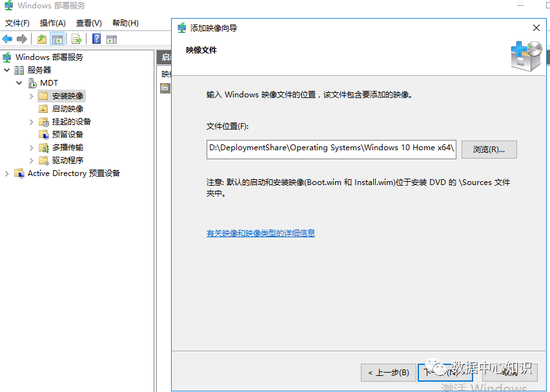Expand the 驱动程序 node

(x=32, y=161)
